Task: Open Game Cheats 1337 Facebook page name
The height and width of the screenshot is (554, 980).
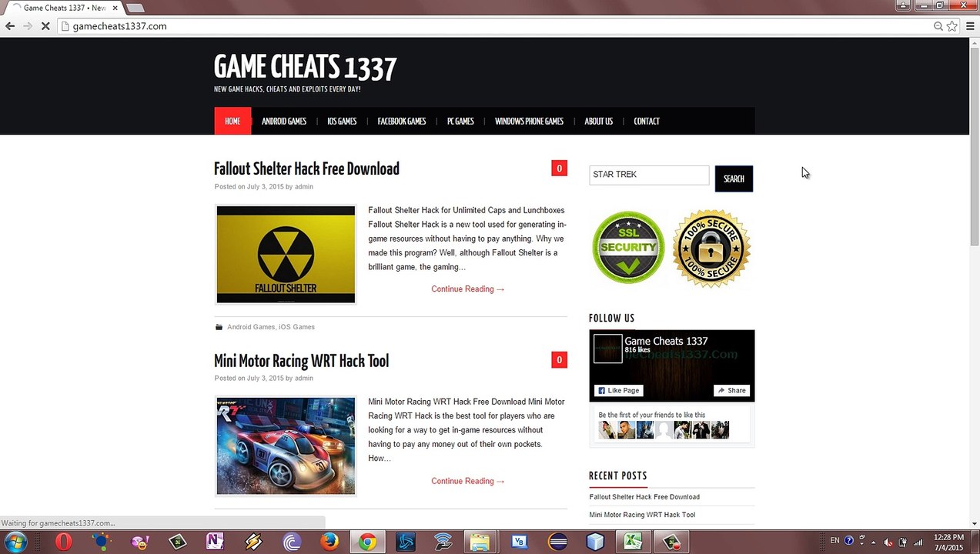Action: [x=666, y=341]
